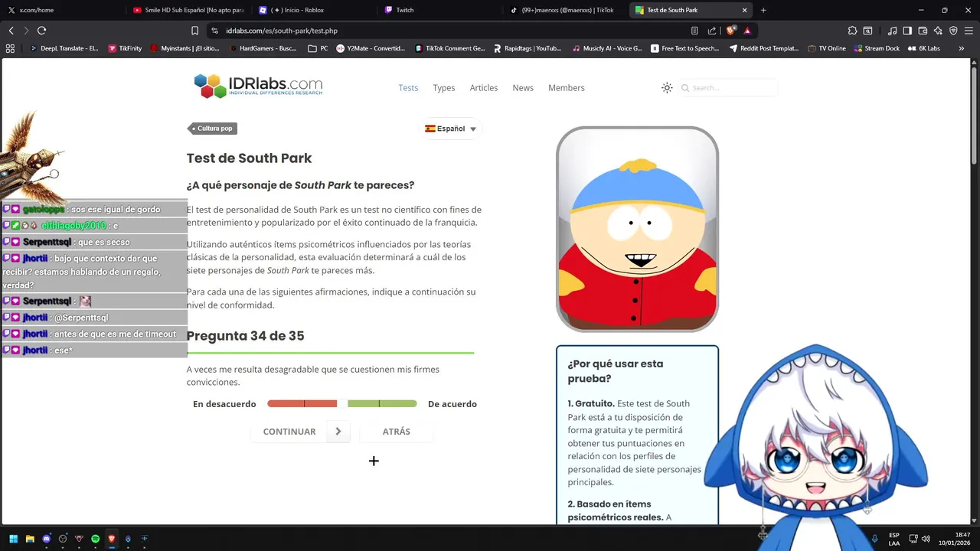
Task: Open DeepL Translate bookmark
Action: pos(64,48)
